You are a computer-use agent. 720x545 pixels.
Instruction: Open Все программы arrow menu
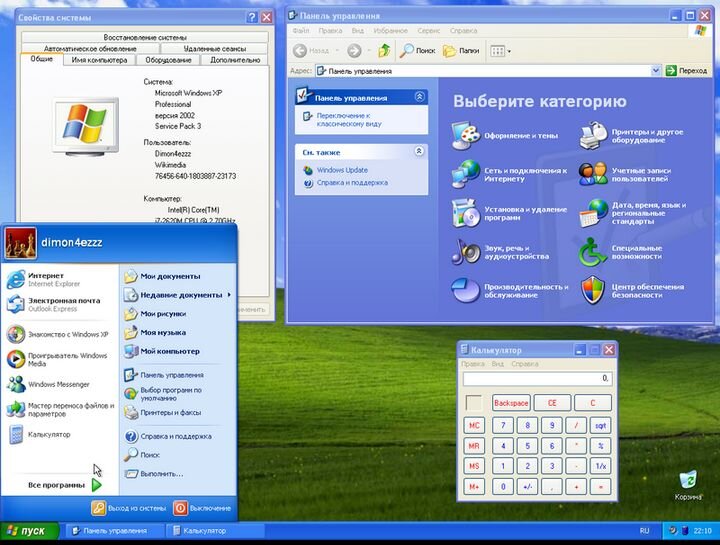click(x=63, y=485)
